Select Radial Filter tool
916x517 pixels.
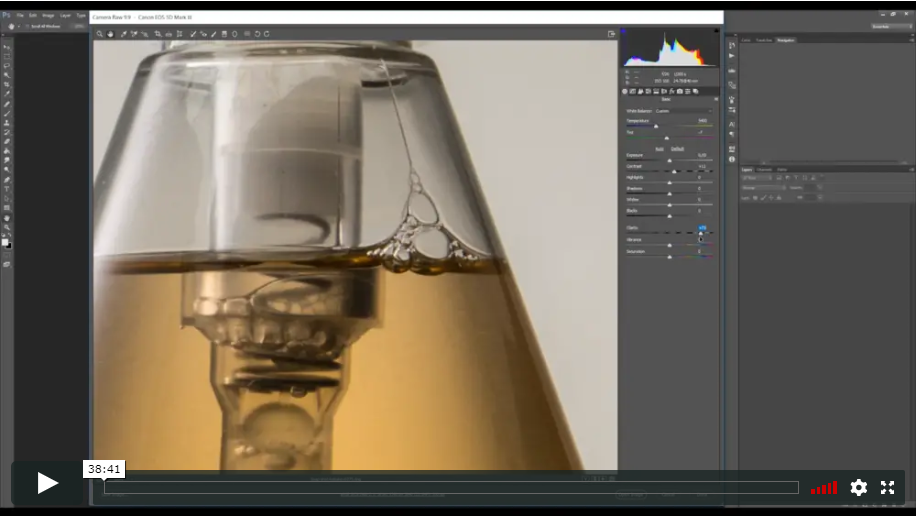[x=235, y=34]
